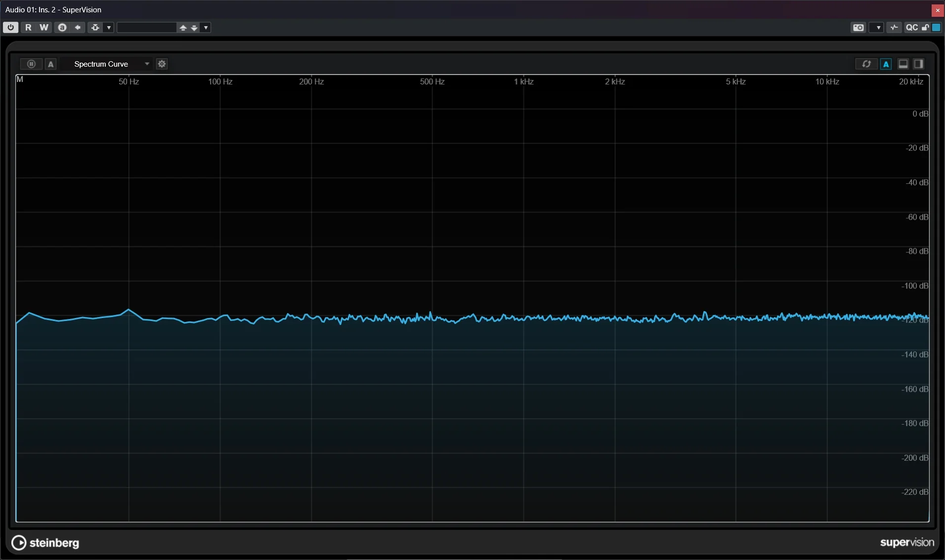Split the module vertically

click(918, 64)
